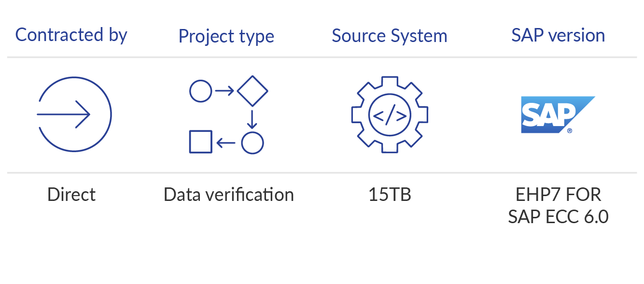The width and height of the screenshot is (644, 284).
Task: Click "EHP7 FOR SAP ECC 6.0" text
Action: point(558,206)
